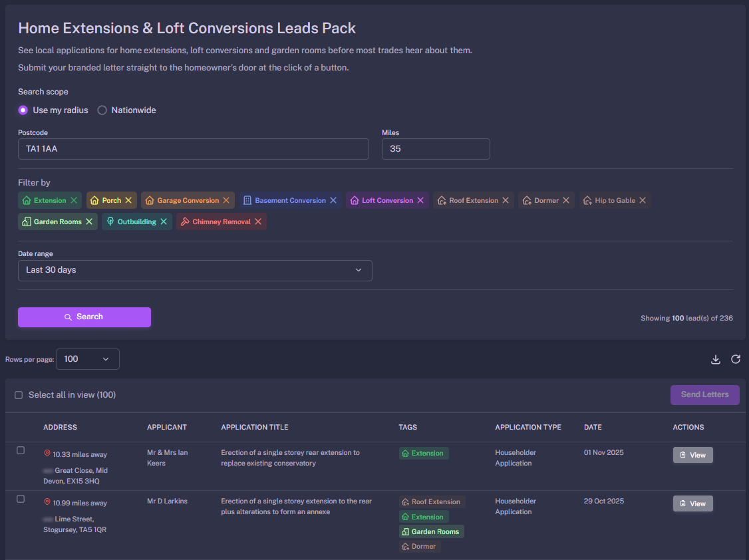
Task: Remove the Hip to Gable filter tag
Action: pos(642,200)
